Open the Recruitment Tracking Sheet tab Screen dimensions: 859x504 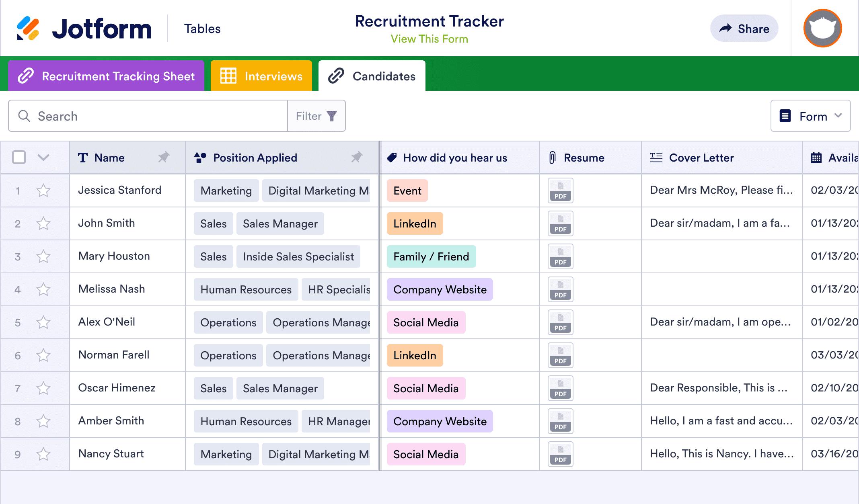tap(106, 76)
